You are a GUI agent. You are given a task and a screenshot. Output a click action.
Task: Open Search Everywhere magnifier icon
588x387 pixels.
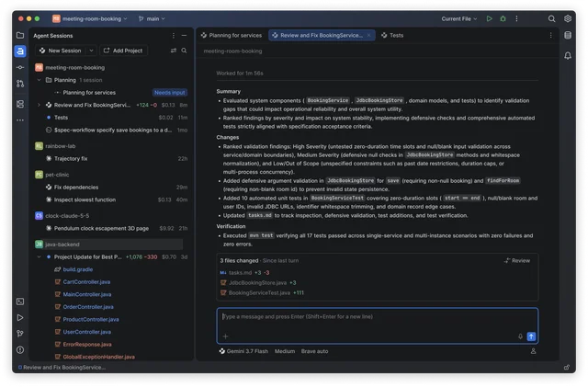(551, 18)
